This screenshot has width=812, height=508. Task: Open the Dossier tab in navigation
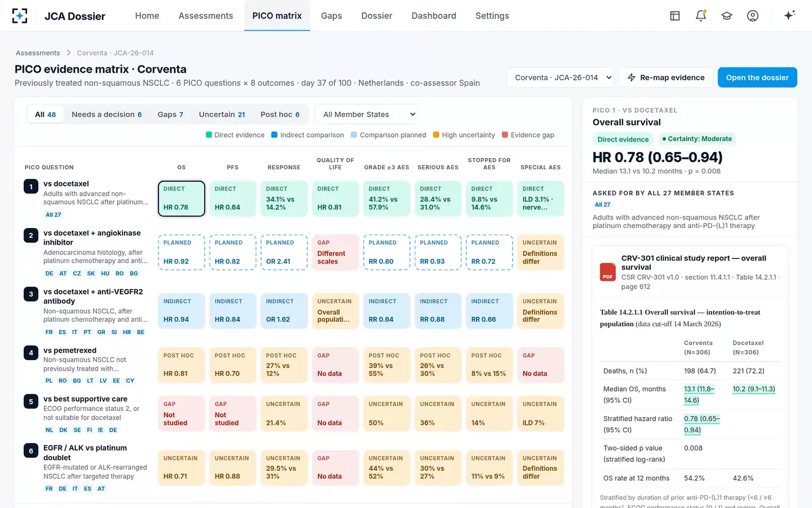(x=377, y=16)
